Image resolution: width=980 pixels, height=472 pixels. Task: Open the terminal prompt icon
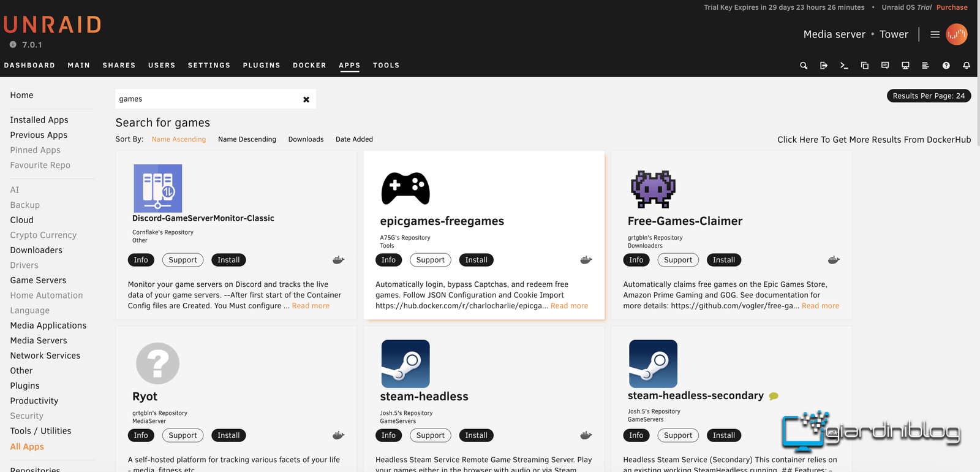click(x=844, y=66)
